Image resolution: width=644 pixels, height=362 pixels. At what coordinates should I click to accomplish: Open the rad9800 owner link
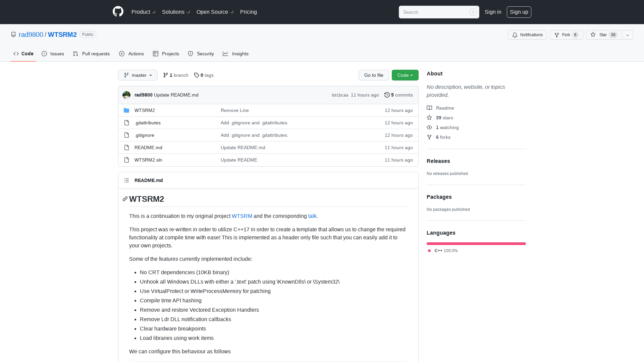(x=31, y=35)
